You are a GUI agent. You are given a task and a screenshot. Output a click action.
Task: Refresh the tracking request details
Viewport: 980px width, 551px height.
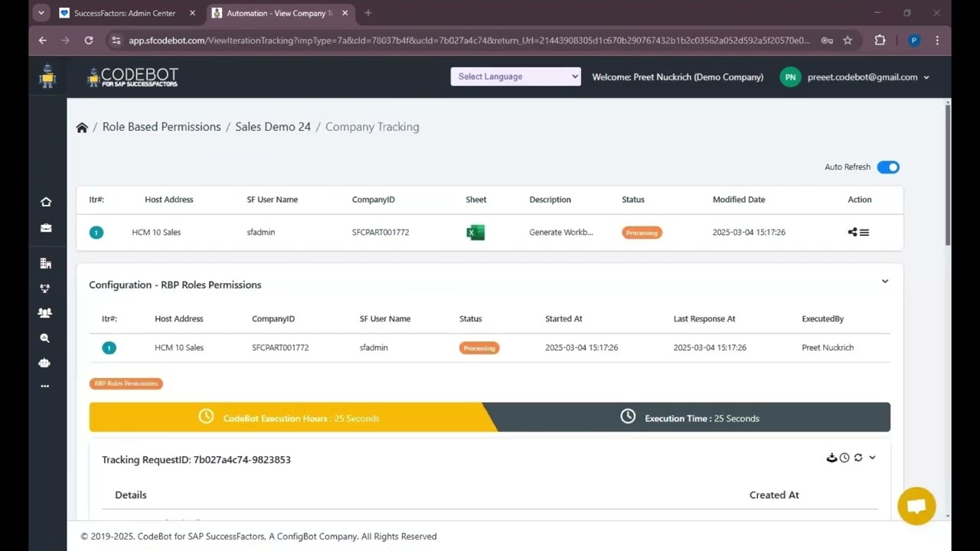pyautogui.click(x=858, y=458)
